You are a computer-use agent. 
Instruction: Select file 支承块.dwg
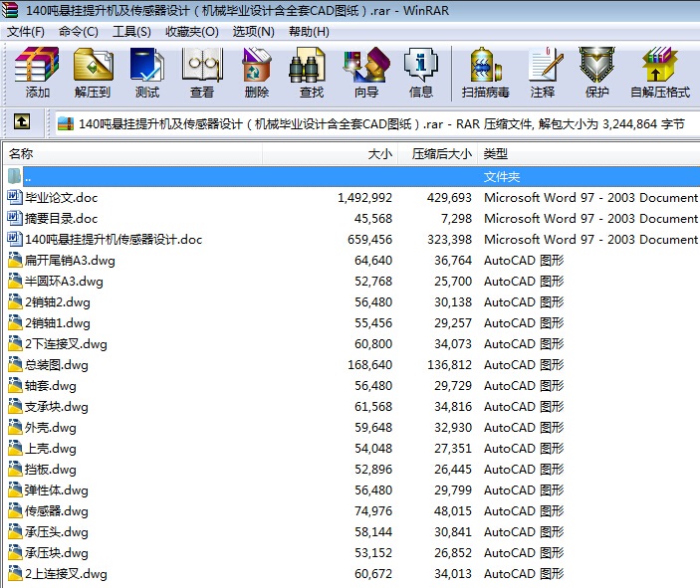(57, 407)
